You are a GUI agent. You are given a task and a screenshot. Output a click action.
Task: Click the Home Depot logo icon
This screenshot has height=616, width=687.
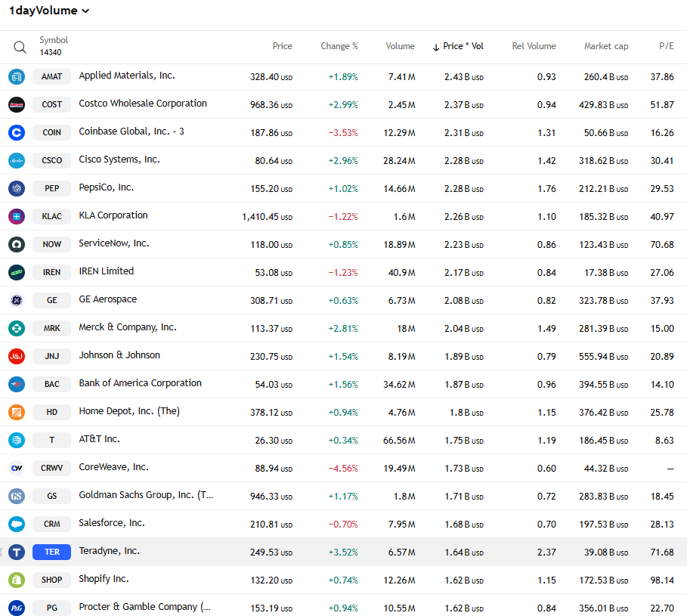pyautogui.click(x=17, y=412)
